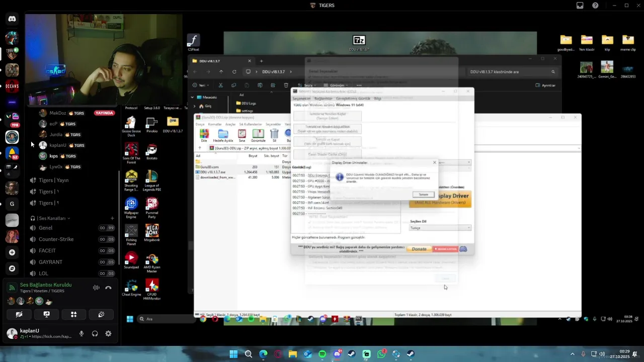Screen dimensions: 644x362
Task: Open File Explorer from the bottom Windows taskbar
Action: (x=293, y=354)
